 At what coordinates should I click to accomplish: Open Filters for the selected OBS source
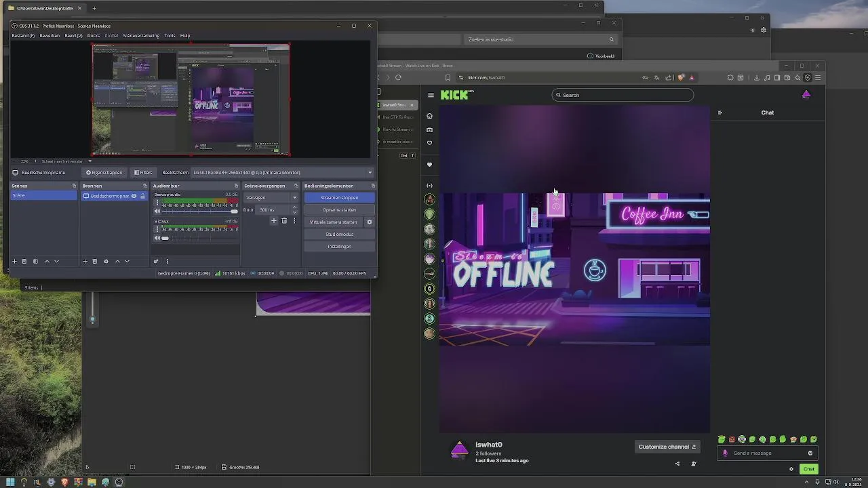coord(143,172)
